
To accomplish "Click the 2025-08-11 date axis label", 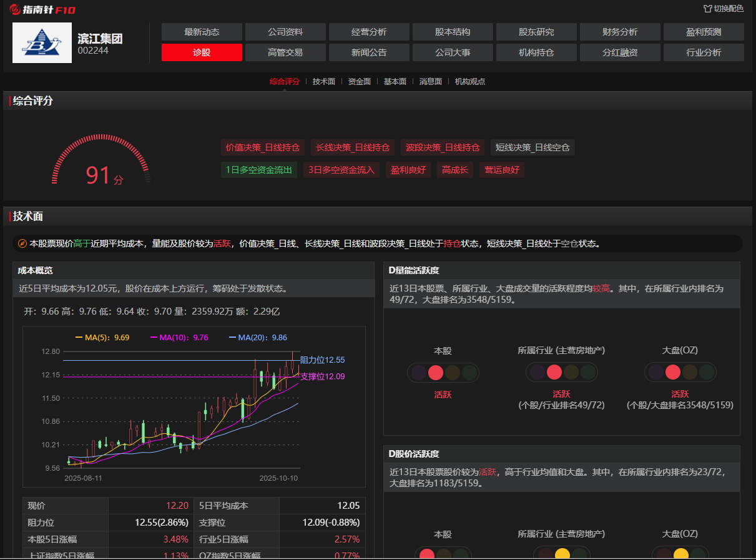I will (x=83, y=478).
